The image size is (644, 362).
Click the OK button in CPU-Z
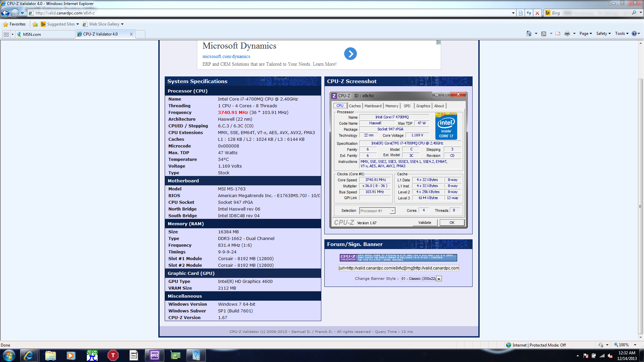point(452,223)
